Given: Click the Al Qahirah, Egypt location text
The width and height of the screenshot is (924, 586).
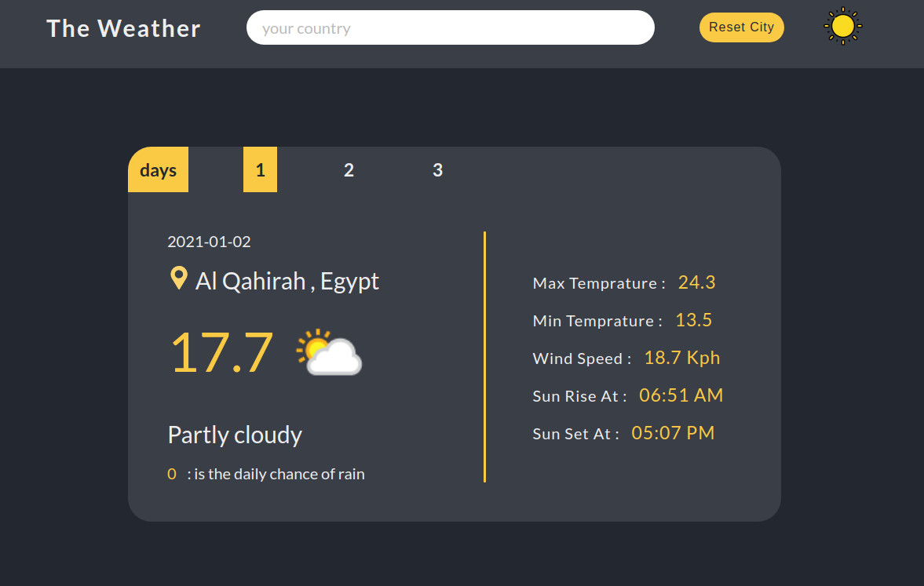Looking at the screenshot, I should 287,281.
